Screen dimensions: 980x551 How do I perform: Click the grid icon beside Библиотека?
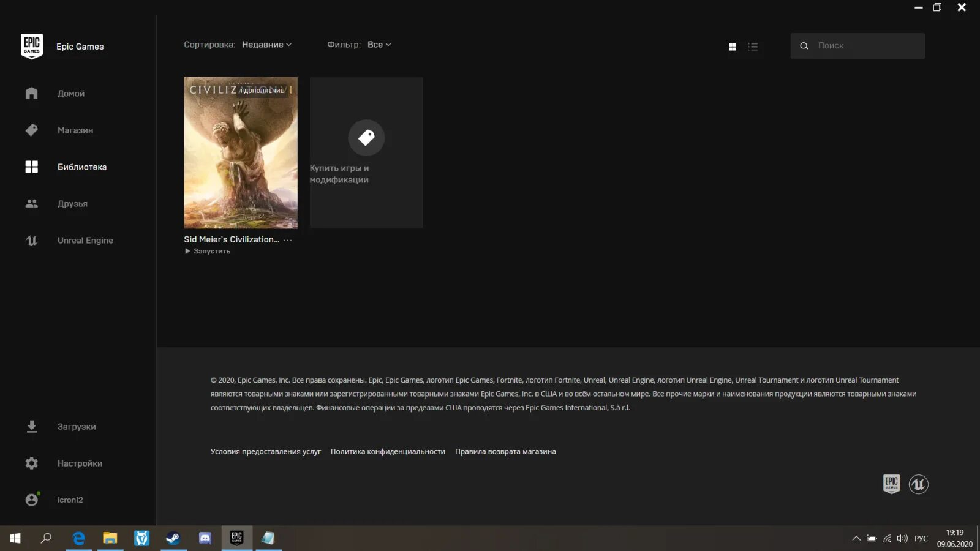point(32,167)
